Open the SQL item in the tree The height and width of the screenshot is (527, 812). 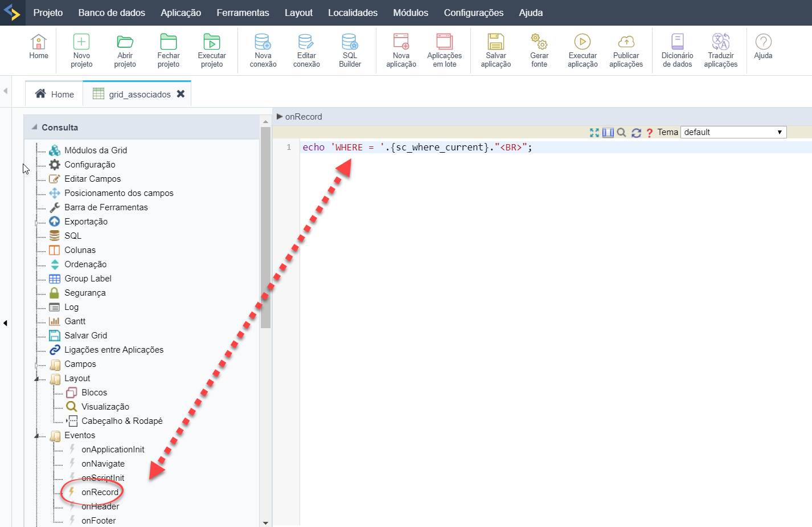[73, 236]
